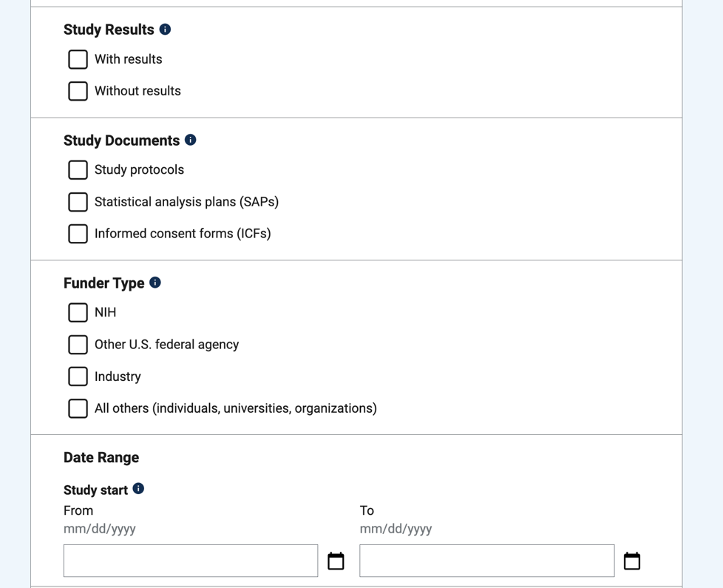Check the Without results checkbox
723x588 pixels.
(78, 91)
